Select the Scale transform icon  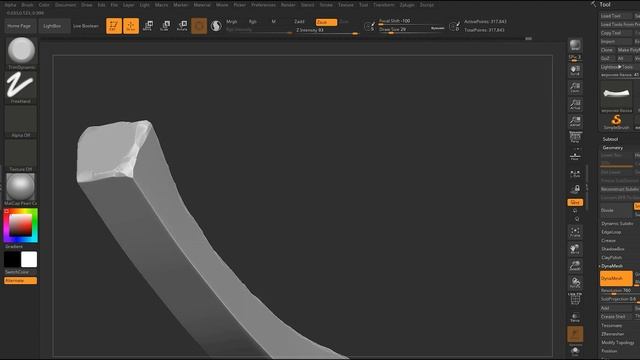[165, 26]
